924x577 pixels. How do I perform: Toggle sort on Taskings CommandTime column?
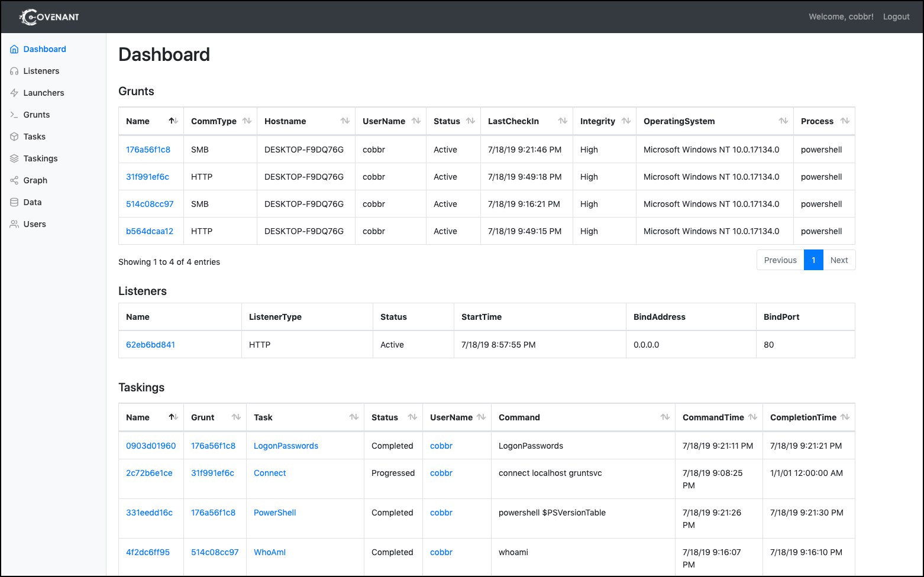pos(752,417)
